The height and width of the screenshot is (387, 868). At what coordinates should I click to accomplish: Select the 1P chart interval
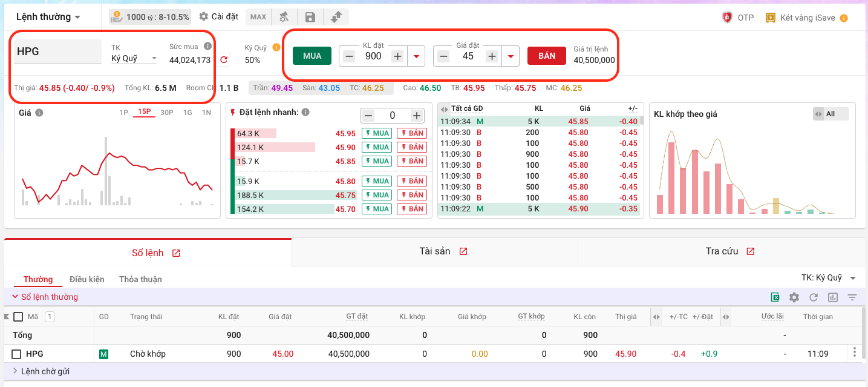123,112
